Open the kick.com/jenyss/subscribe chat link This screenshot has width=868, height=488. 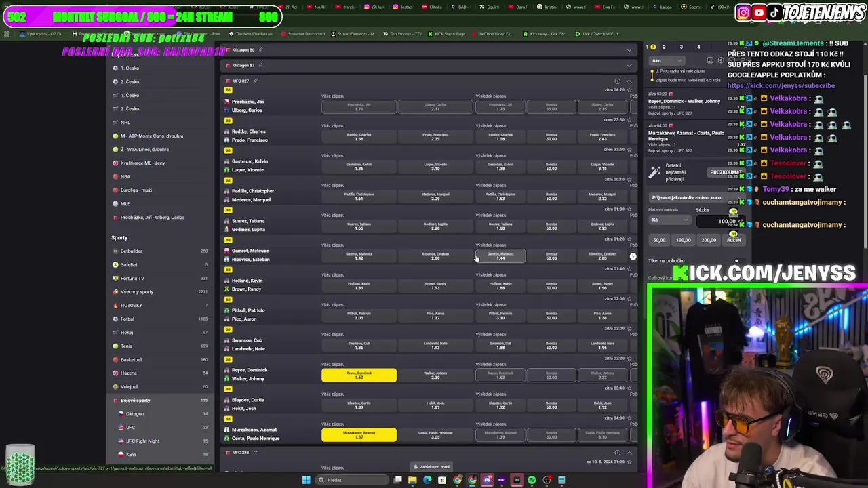(x=781, y=86)
